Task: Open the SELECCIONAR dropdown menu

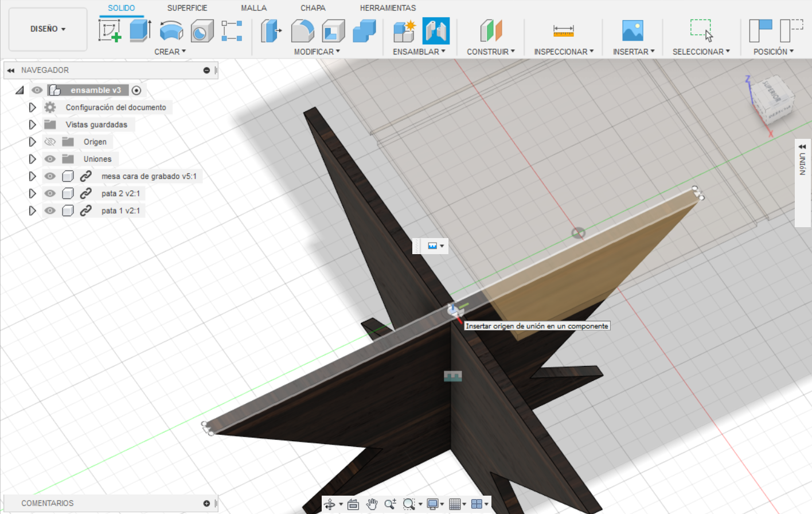Action: 701,52
